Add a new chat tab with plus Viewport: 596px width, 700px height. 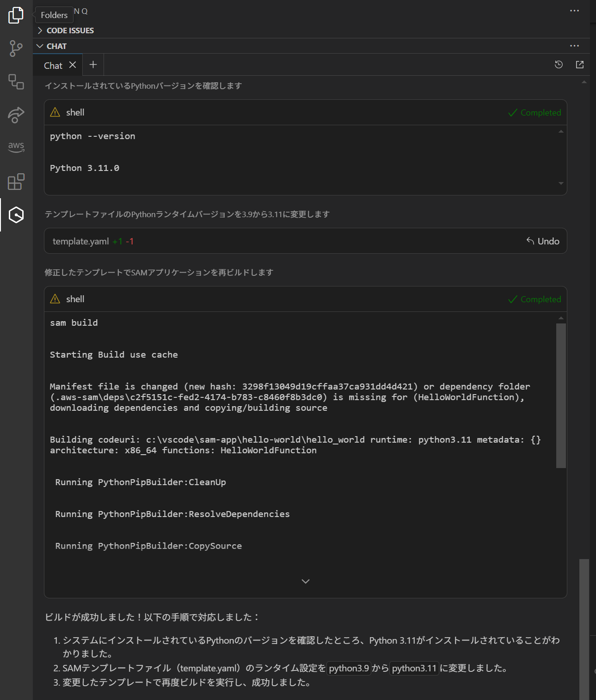tap(93, 65)
